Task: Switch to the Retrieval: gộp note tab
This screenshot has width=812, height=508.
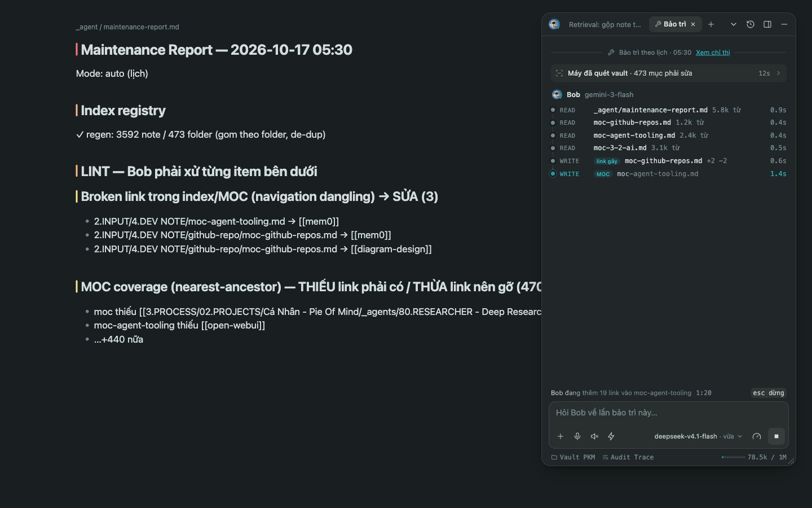Action: pyautogui.click(x=604, y=24)
